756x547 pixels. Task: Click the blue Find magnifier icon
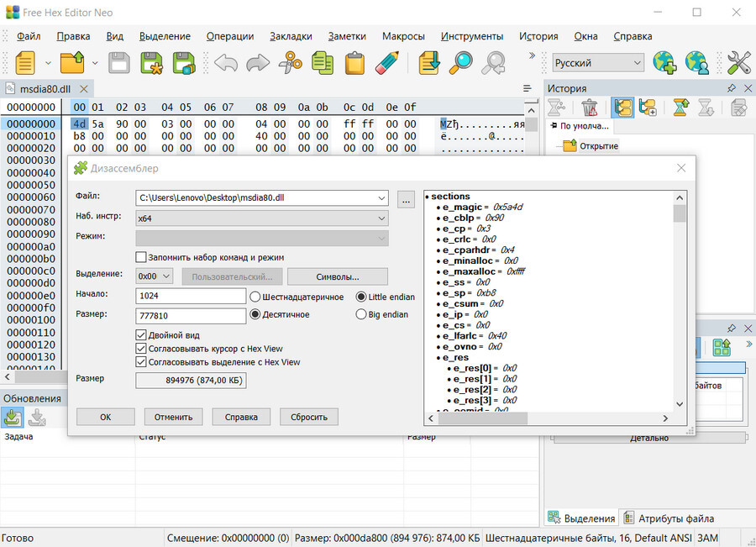pyautogui.click(x=461, y=63)
